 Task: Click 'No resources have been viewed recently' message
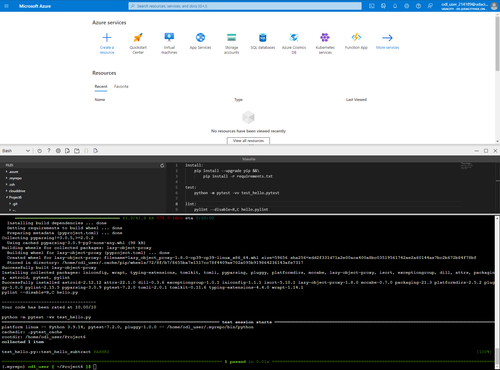coord(248,131)
